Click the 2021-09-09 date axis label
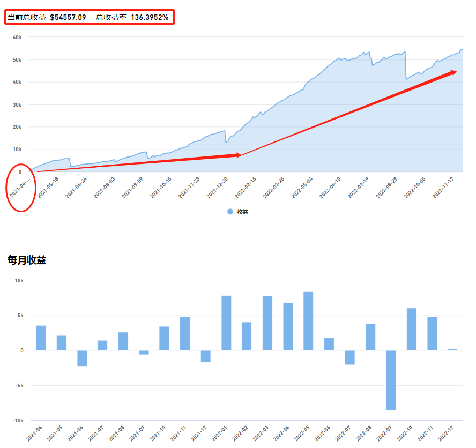The width and height of the screenshot is (476, 448). pyautogui.click(x=132, y=188)
